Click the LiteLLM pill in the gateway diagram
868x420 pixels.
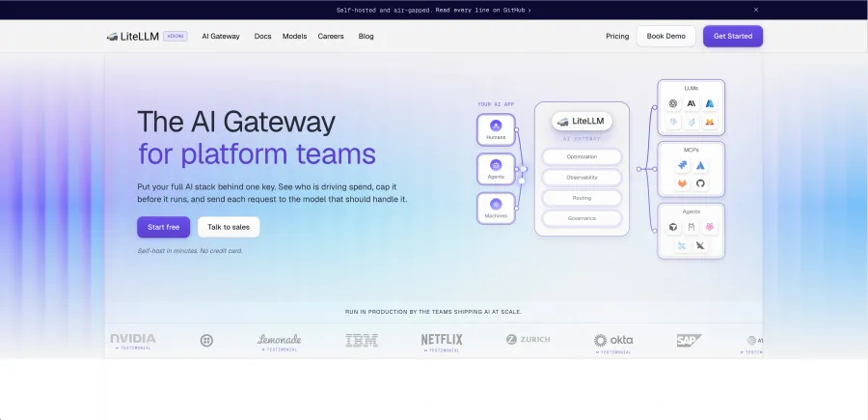tap(582, 122)
